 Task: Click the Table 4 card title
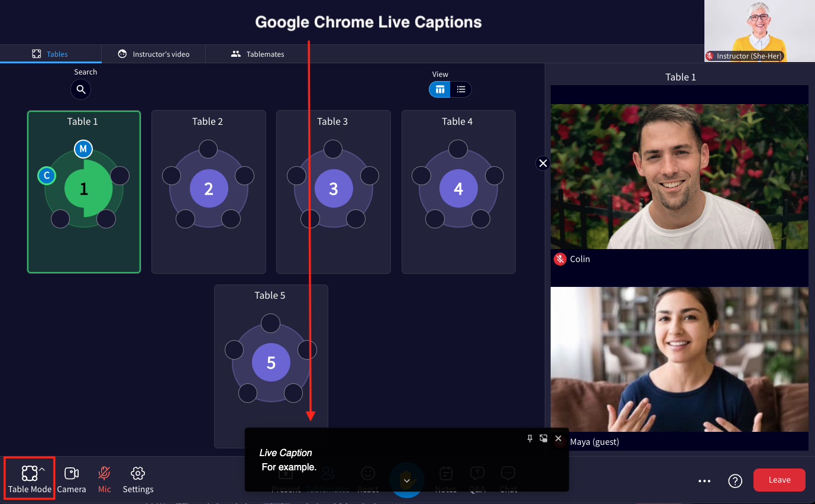click(x=457, y=121)
